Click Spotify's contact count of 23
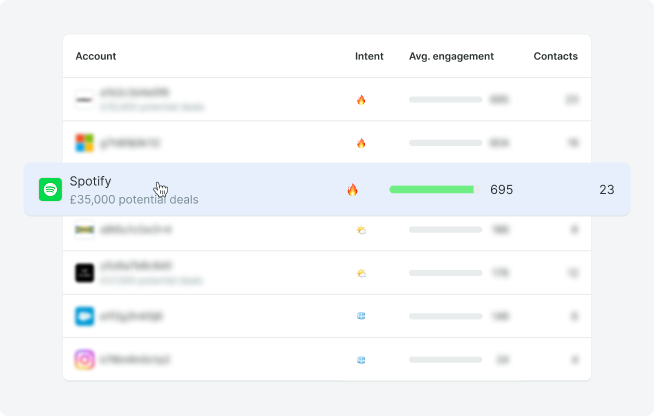Image resolution: width=654 pixels, height=416 pixels. coord(607,189)
